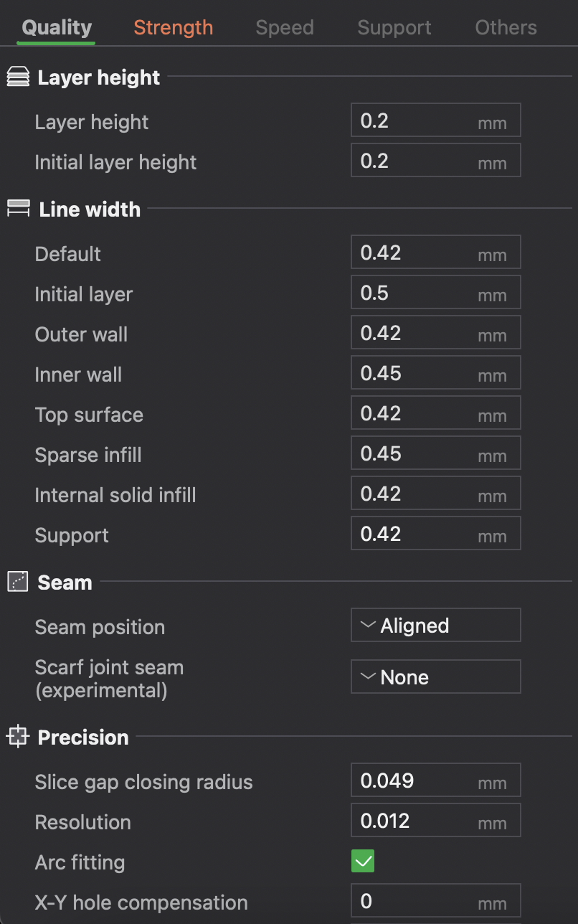
Task: Edit the Initial layer height field
Action: pos(416,161)
